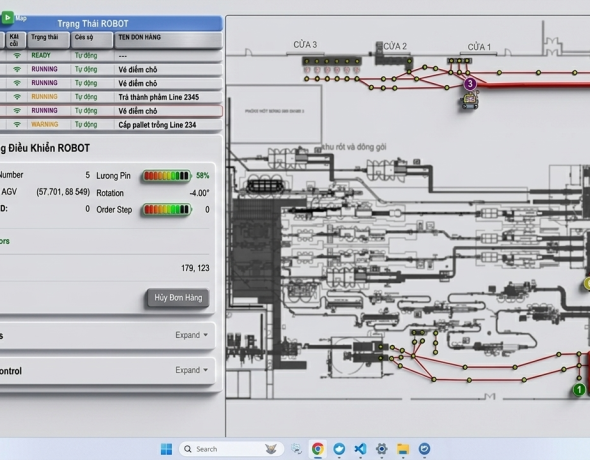Click the CỬA 3 label on the map
Image resolution: width=590 pixels, height=460 pixels.
pos(305,45)
